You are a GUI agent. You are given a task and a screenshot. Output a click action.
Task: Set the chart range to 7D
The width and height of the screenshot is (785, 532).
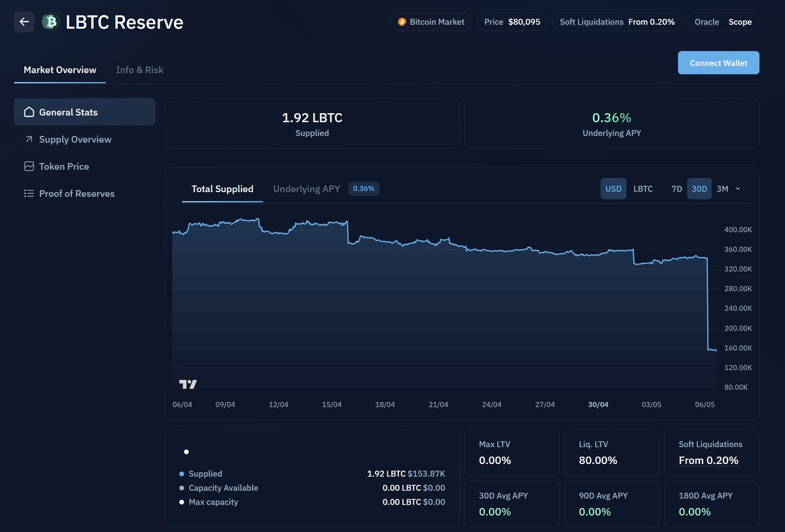tap(677, 189)
